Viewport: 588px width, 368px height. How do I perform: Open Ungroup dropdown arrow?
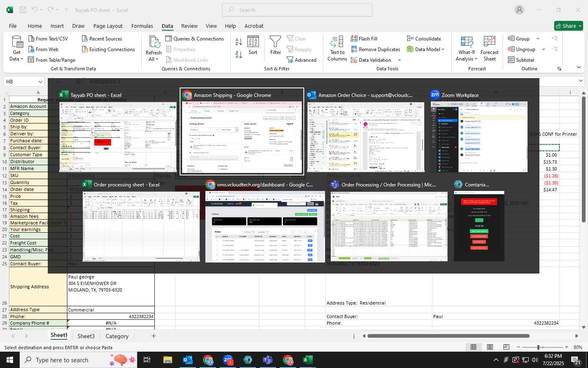click(x=543, y=49)
